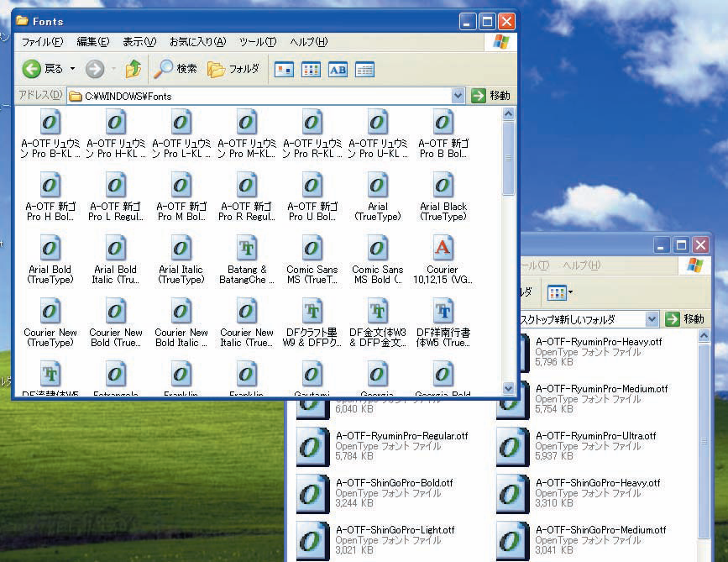Switch to List view in Fonts toolbar
The height and width of the screenshot is (562, 728).
pos(311,70)
